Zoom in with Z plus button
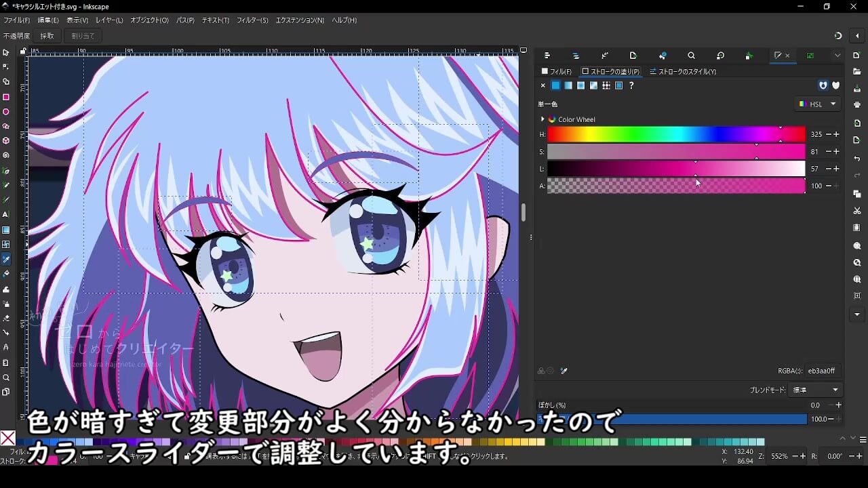 point(804,457)
